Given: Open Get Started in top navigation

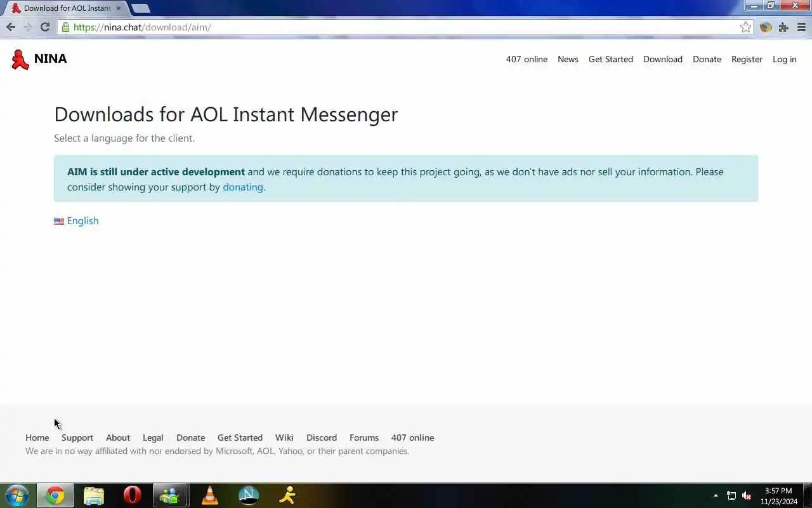Looking at the screenshot, I should click(x=611, y=59).
